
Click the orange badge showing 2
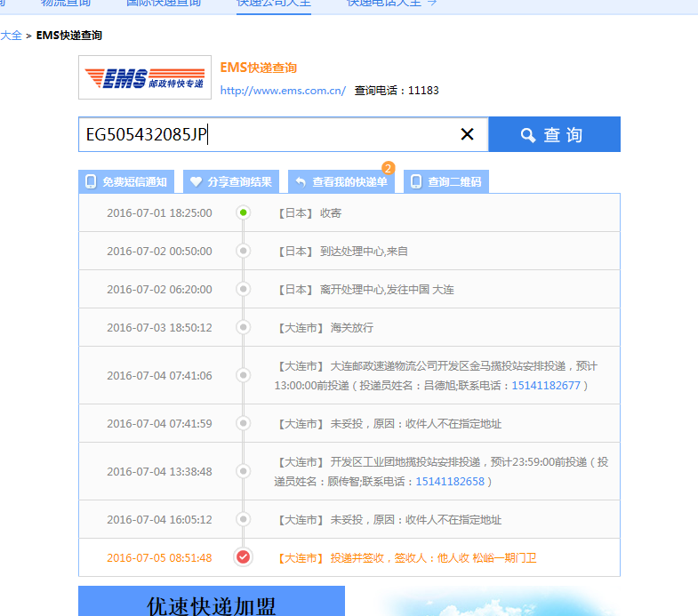[389, 168]
